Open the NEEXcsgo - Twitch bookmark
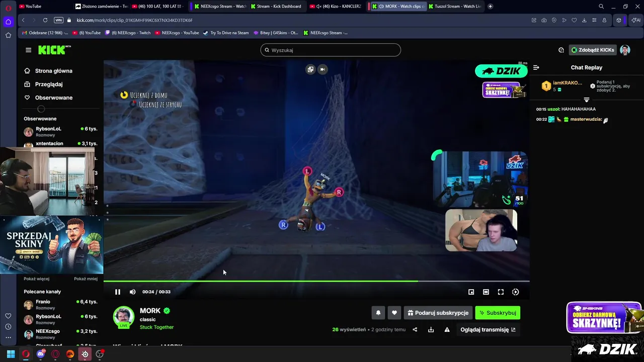The height and width of the screenshot is (362, 644). (x=127, y=33)
